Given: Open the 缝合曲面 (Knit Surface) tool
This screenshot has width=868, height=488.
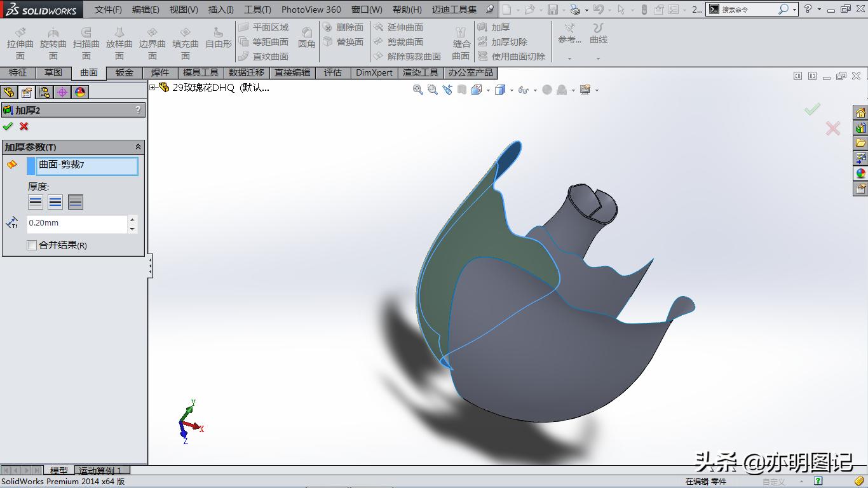Looking at the screenshot, I should tap(462, 42).
